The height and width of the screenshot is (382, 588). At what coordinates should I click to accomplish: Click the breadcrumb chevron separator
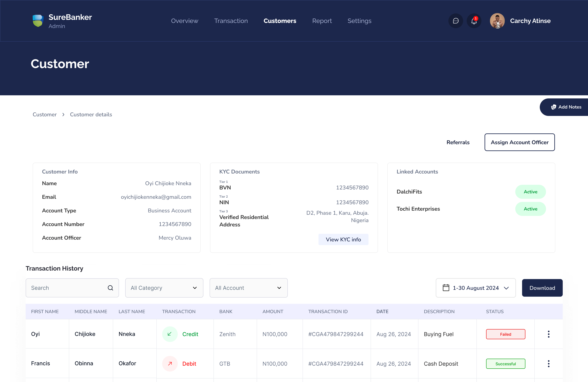64,114
